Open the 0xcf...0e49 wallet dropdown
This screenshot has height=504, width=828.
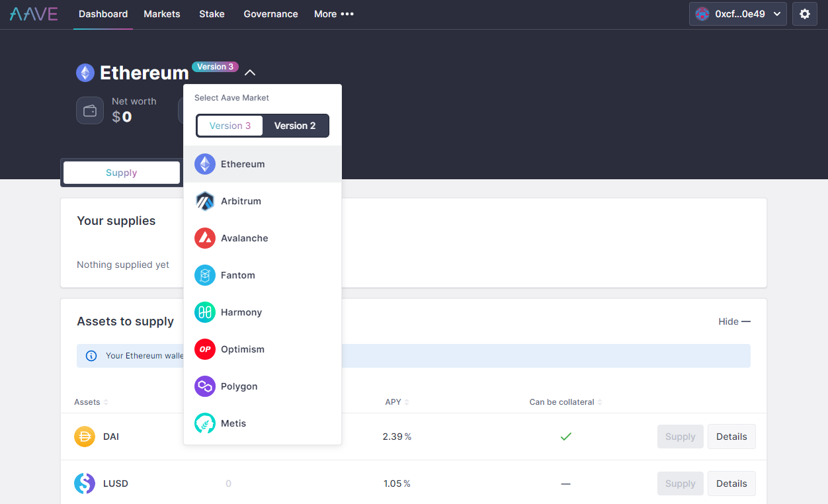click(x=738, y=14)
